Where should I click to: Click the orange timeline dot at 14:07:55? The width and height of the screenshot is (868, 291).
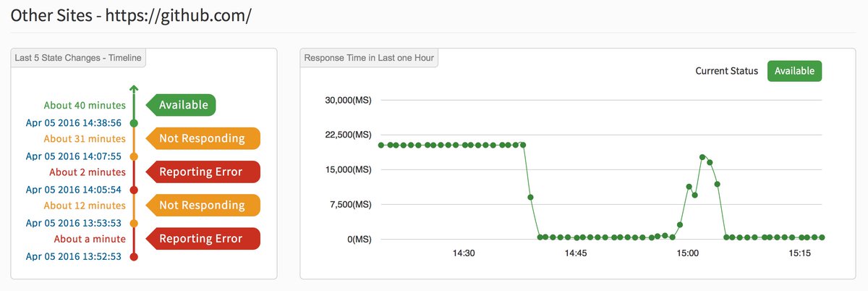pyautogui.click(x=134, y=156)
